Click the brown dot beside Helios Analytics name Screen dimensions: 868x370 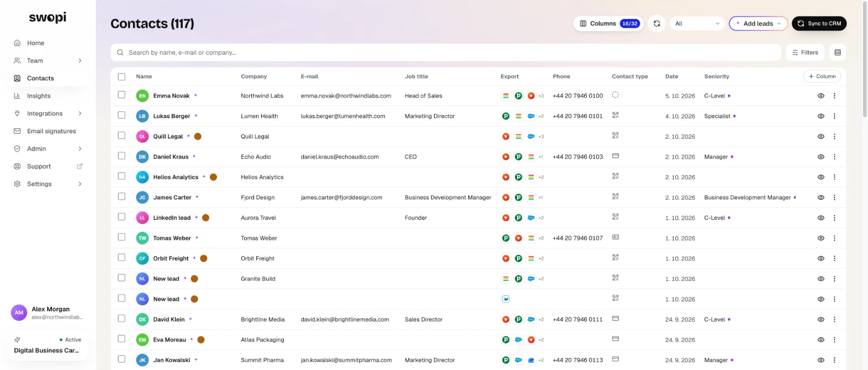[x=213, y=177]
